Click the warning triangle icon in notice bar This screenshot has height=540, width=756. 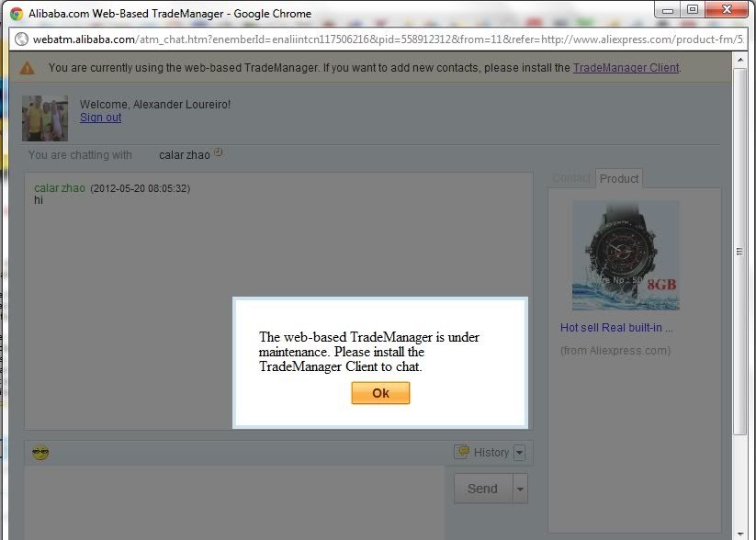tap(28, 68)
